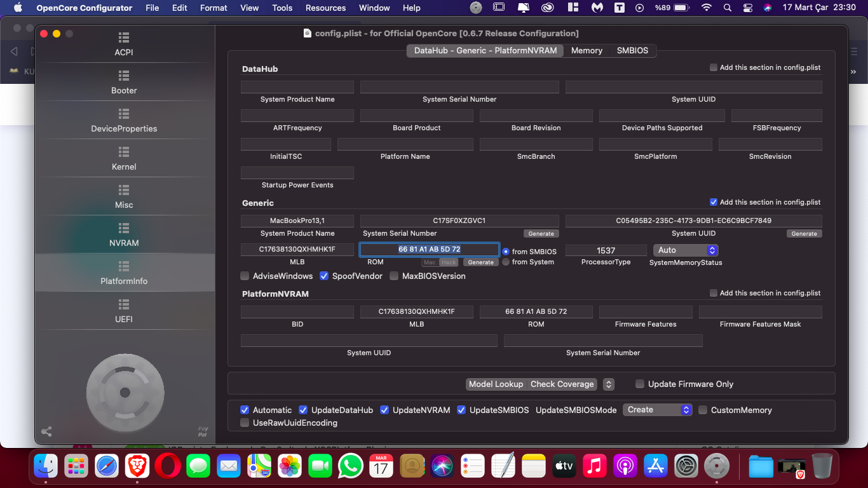Select the ROM 'from System' radio button
The width and height of the screenshot is (868, 488).
click(506, 262)
